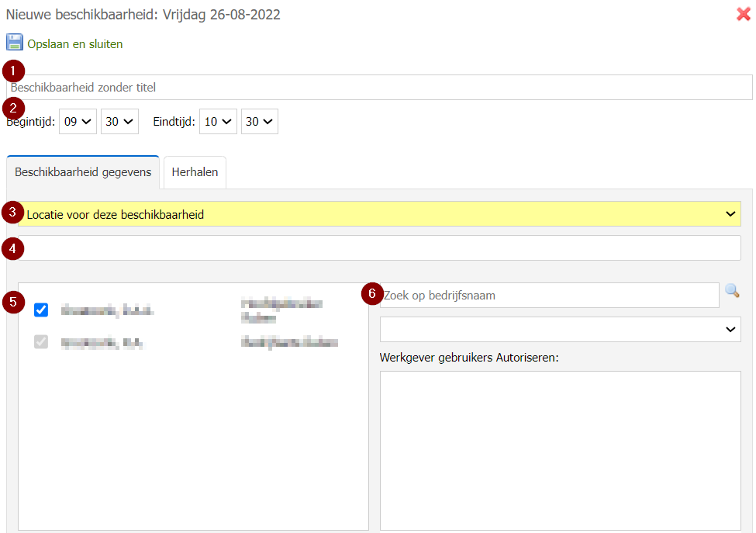Open the Eindtijd hour dropdown
This screenshot has width=756, height=533.
tap(218, 122)
